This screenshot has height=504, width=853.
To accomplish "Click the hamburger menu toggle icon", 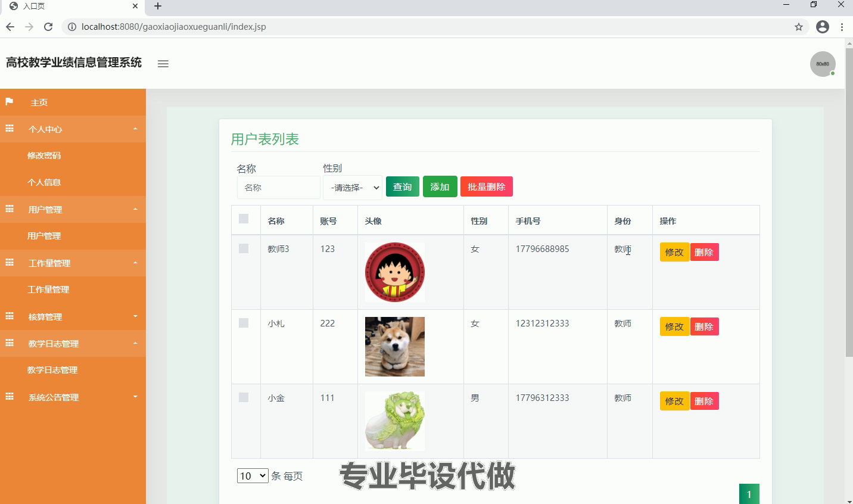I will click(x=163, y=64).
